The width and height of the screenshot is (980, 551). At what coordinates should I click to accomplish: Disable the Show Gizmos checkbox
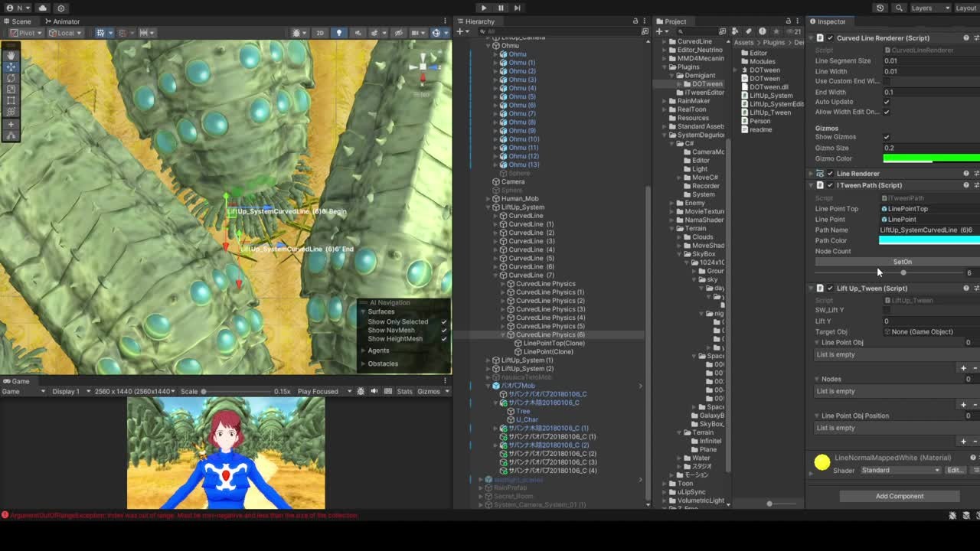click(x=887, y=137)
